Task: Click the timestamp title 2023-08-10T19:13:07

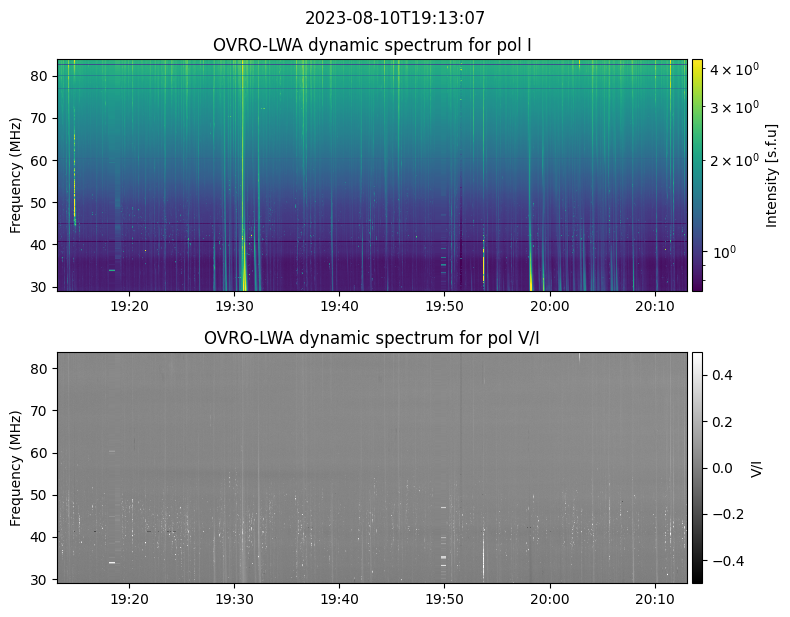Action: (x=394, y=17)
